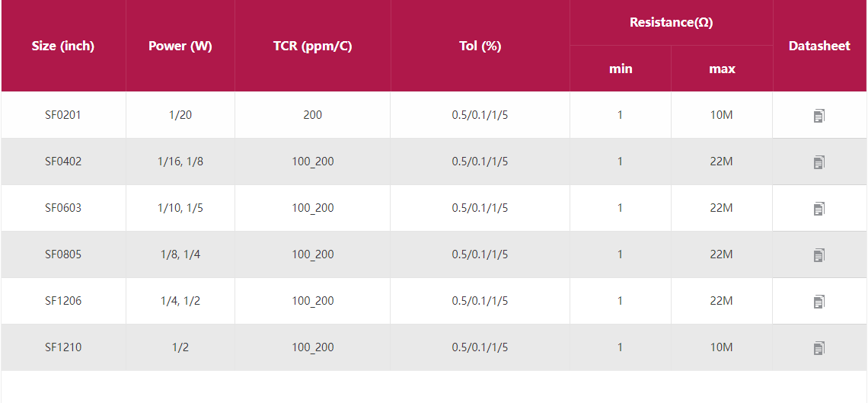Viewport: 868px width, 403px height.
Task: Click the Tol (%) column header
Action: (480, 46)
